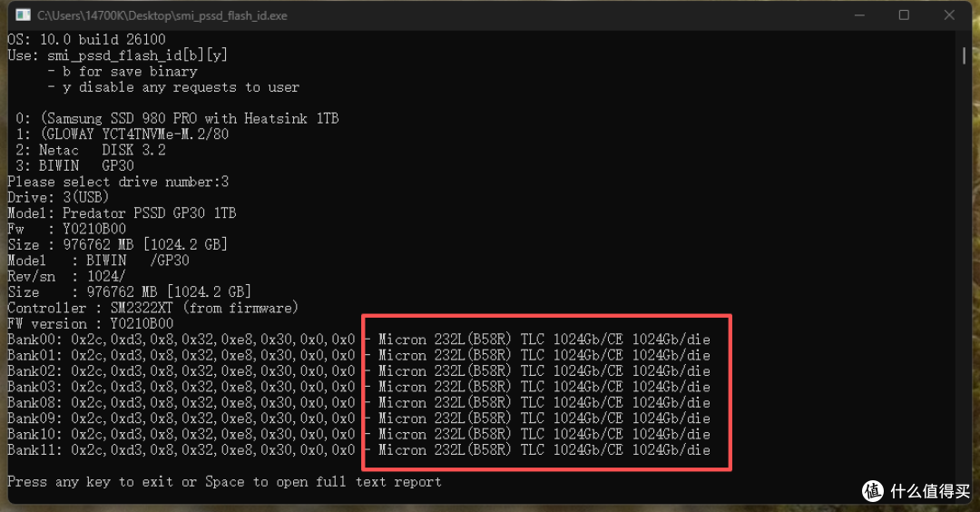Screen dimensions: 980x512
Task: Click the 'OS: 10.0 build 26100' line
Action: [x=86, y=39]
